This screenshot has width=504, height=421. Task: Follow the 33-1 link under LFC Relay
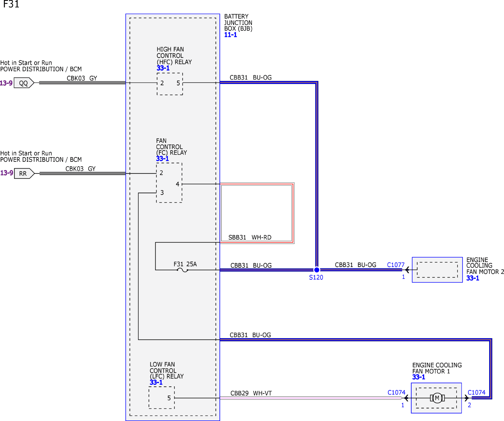click(x=156, y=382)
